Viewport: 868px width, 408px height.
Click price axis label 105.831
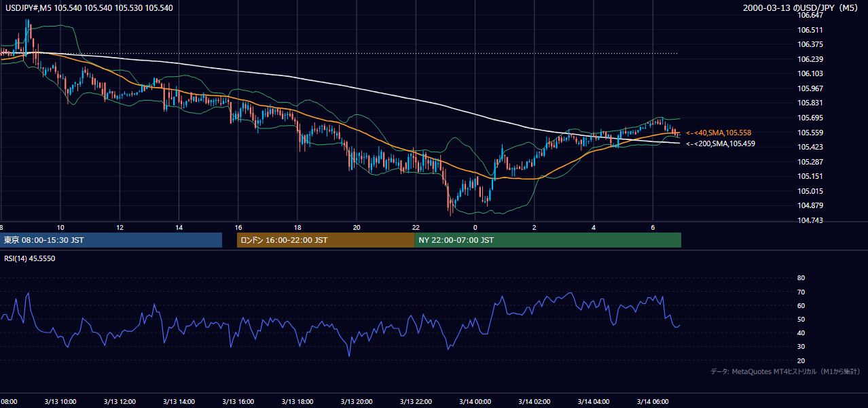pyautogui.click(x=810, y=103)
